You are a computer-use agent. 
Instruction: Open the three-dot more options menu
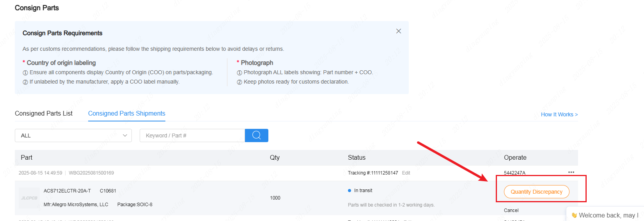(571, 172)
